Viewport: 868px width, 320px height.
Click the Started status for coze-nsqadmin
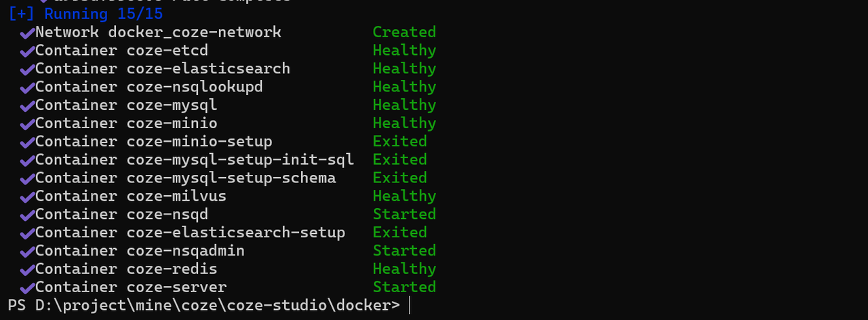[x=404, y=251]
